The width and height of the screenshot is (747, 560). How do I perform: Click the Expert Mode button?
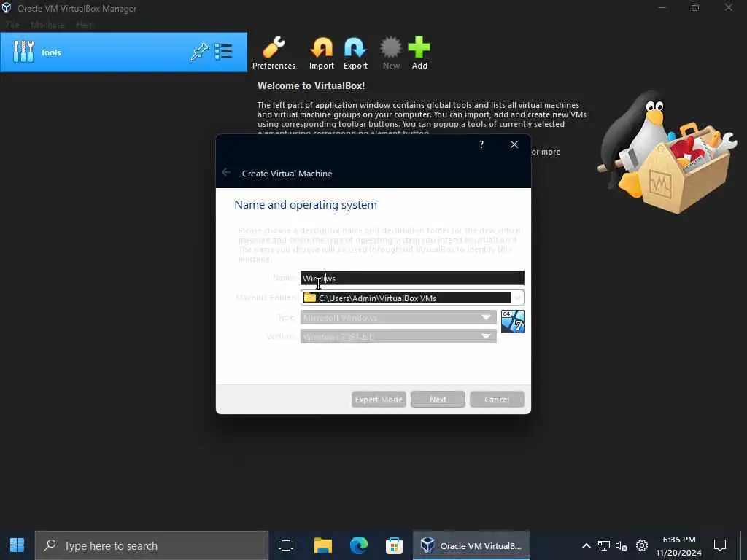pyautogui.click(x=379, y=400)
